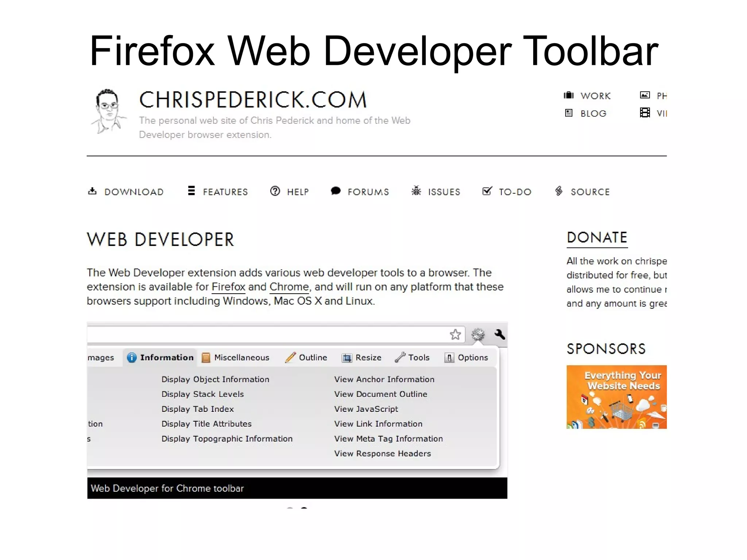The image size is (747, 560).
Task: Click the Blog document icon
Action: pos(569,113)
